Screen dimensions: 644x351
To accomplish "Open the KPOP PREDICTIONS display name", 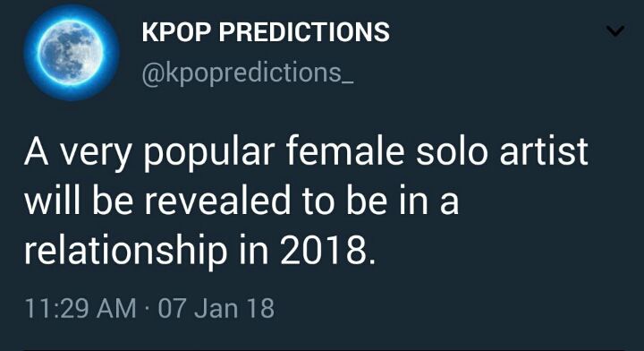I will pos(266,31).
